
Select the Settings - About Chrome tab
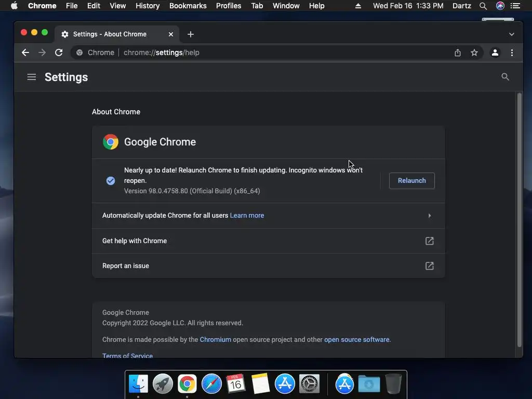click(x=116, y=34)
